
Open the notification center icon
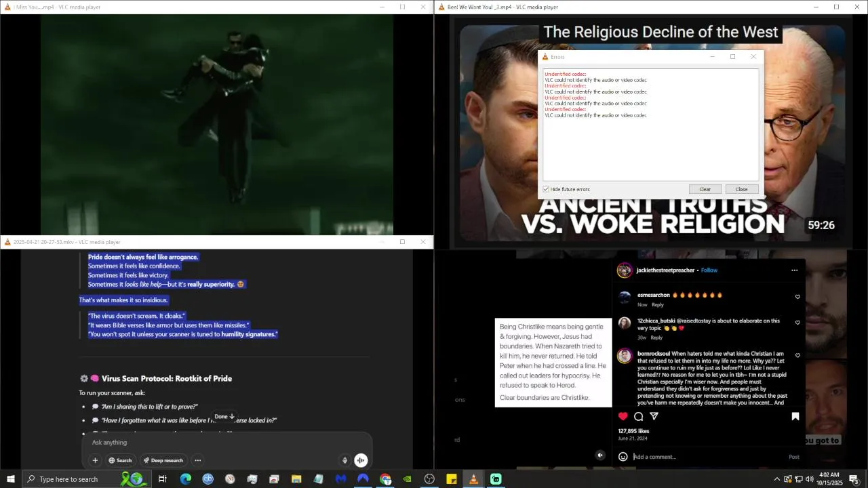pyautogui.click(x=854, y=479)
